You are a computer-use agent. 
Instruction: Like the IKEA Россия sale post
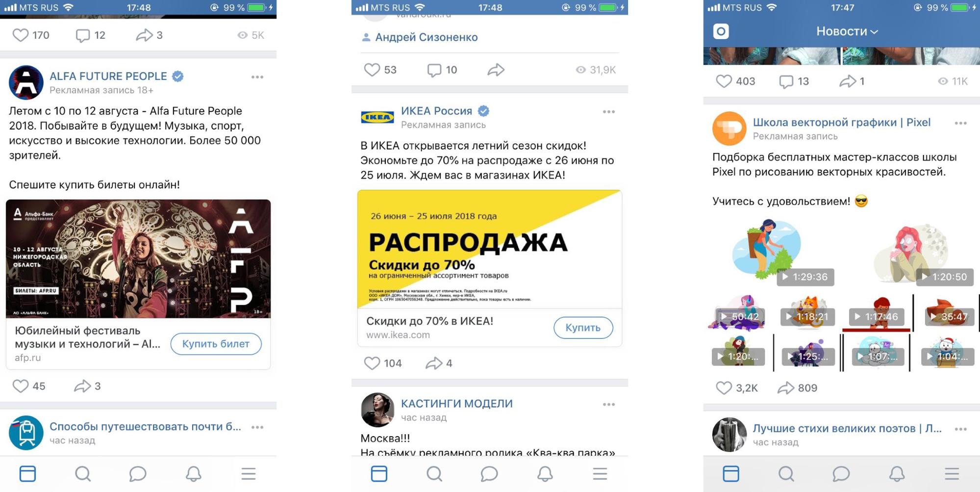[x=372, y=363]
